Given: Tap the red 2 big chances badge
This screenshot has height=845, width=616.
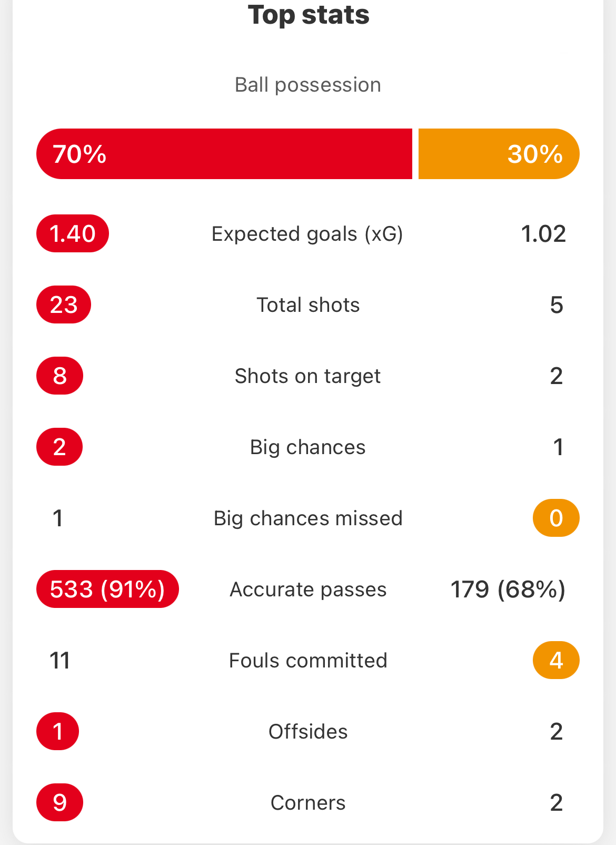Looking at the screenshot, I should pos(59,447).
